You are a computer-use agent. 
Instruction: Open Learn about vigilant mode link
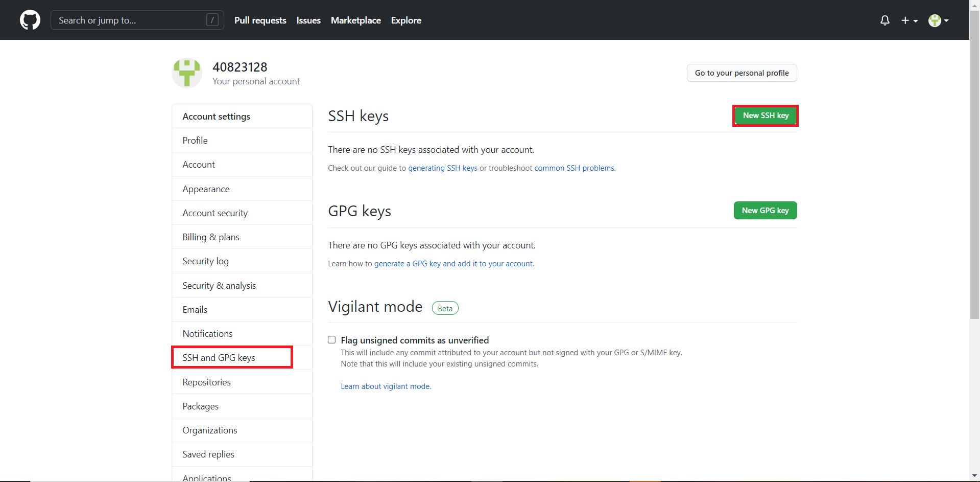(386, 386)
